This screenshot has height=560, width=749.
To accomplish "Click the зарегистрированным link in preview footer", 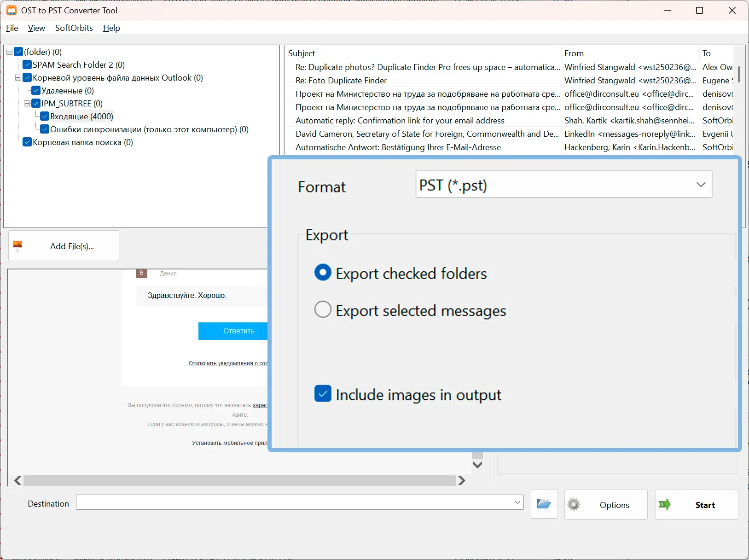I will [260, 405].
